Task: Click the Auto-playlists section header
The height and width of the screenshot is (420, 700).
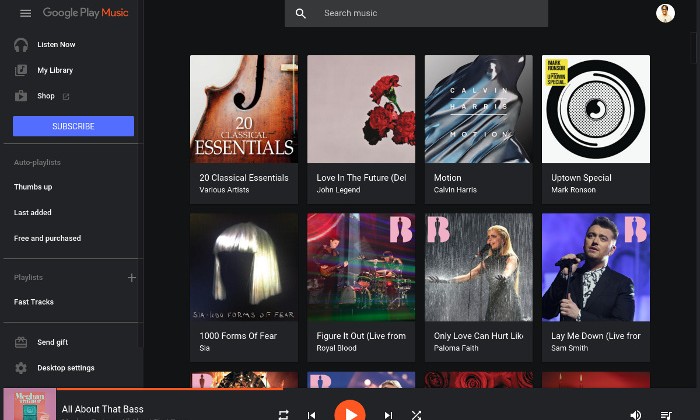Action: pos(37,162)
